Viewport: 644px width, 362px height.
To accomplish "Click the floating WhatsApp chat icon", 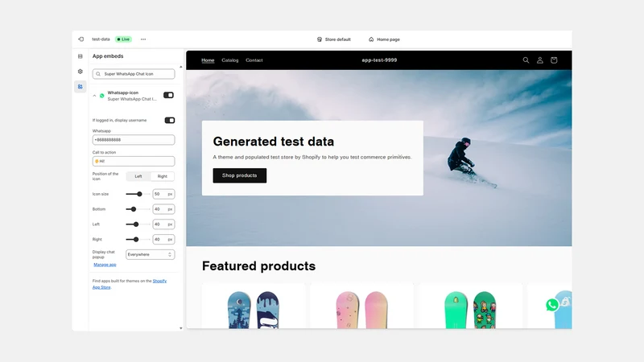I will tap(552, 305).
